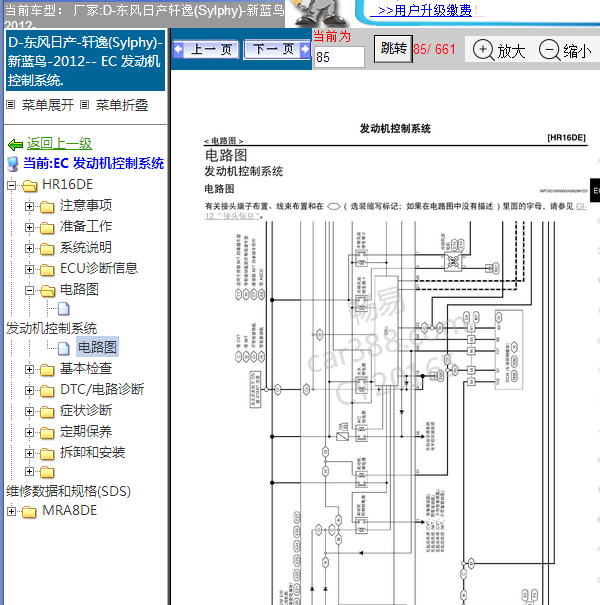The image size is (600, 605).
Task: Collapse the HR16DE tree node
Action: (11, 186)
